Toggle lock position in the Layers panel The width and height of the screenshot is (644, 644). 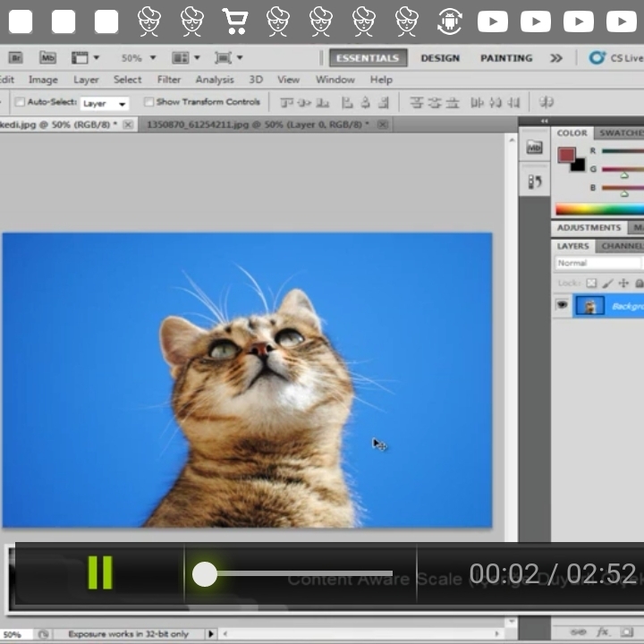coord(623,283)
